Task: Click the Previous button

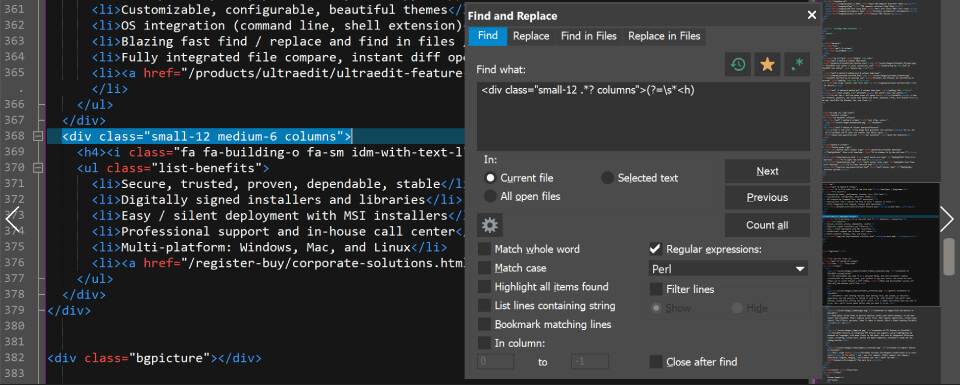Action: point(767,198)
